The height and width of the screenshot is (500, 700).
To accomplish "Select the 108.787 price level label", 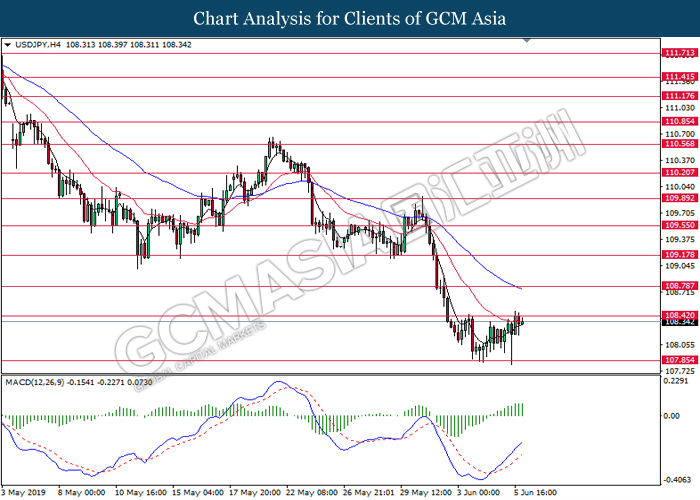I will 680,286.
